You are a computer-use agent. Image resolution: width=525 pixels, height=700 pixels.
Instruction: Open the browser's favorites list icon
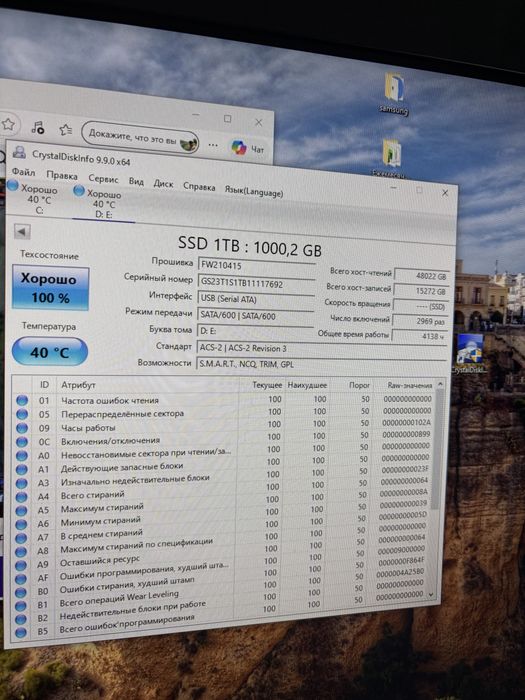click(x=66, y=130)
